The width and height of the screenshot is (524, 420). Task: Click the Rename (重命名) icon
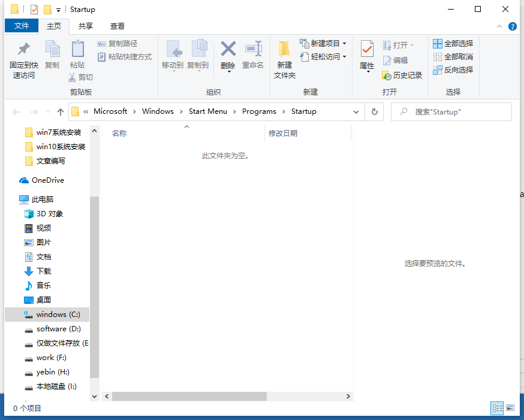pos(253,49)
